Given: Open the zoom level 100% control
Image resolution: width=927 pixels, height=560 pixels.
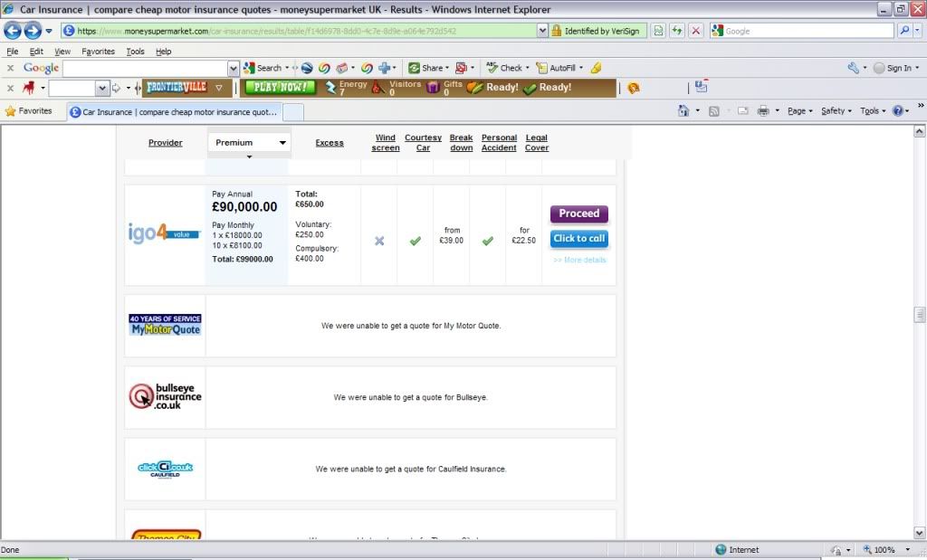Looking at the screenshot, I should 886,550.
